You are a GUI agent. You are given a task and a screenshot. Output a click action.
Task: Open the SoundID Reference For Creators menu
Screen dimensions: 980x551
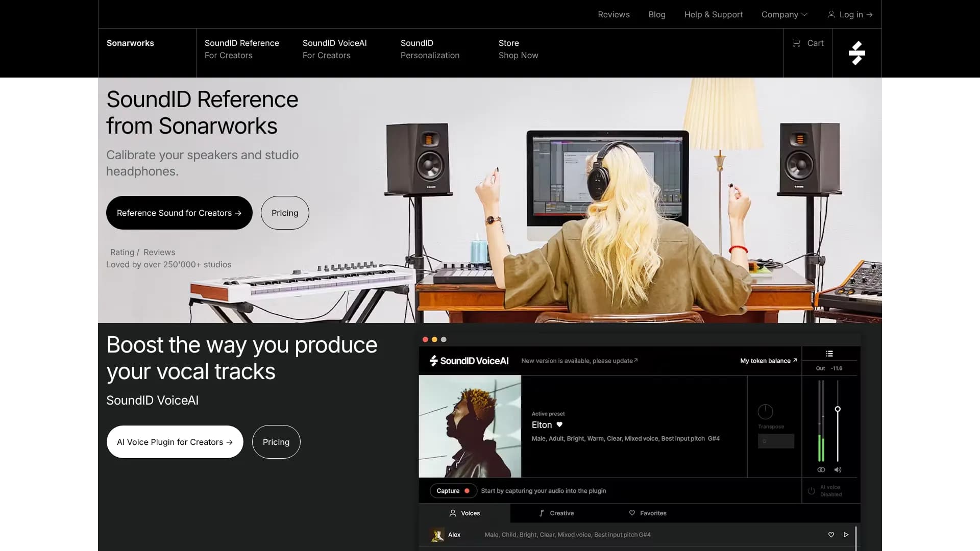point(241,49)
